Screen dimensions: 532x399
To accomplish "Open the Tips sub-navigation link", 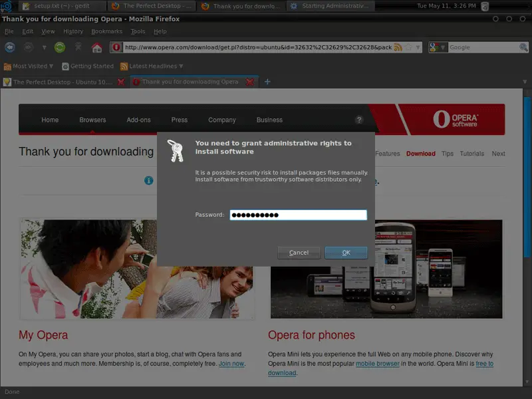I will pos(447,154).
